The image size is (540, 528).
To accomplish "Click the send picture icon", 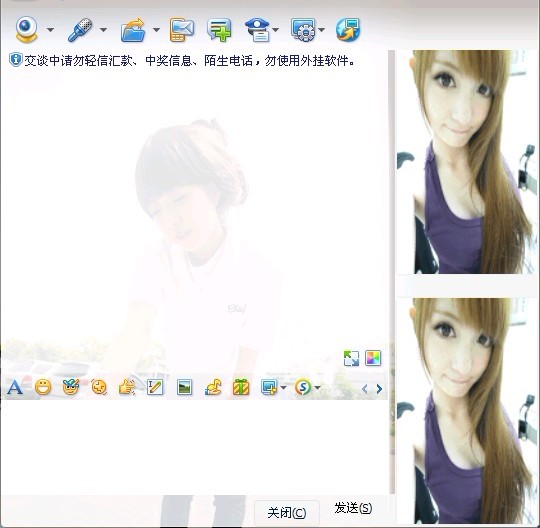I will 184,387.
